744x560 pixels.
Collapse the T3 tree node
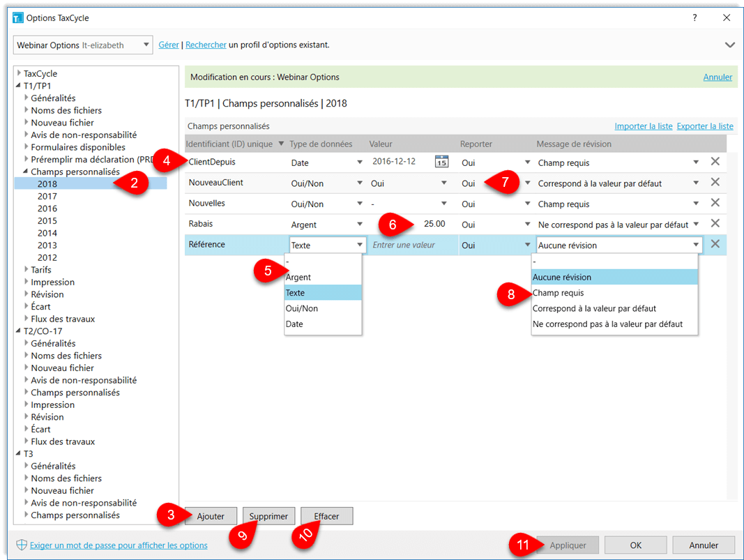[x=19, y=453]
